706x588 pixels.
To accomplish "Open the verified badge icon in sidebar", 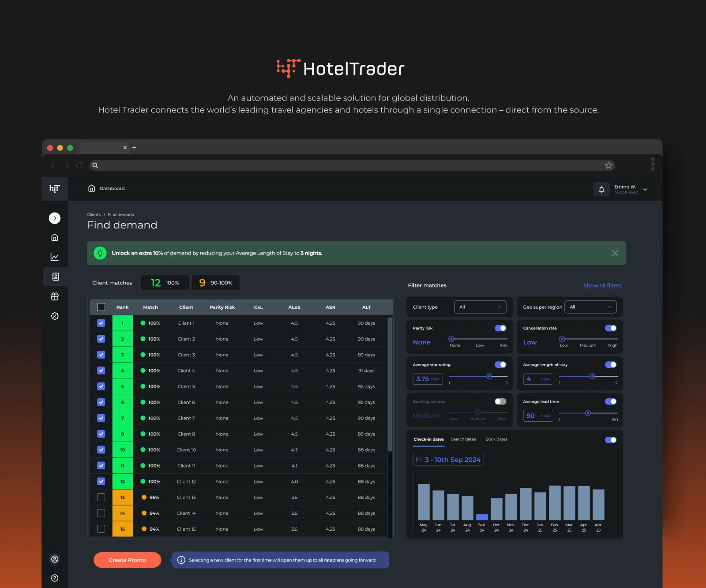I will [55, 316].
